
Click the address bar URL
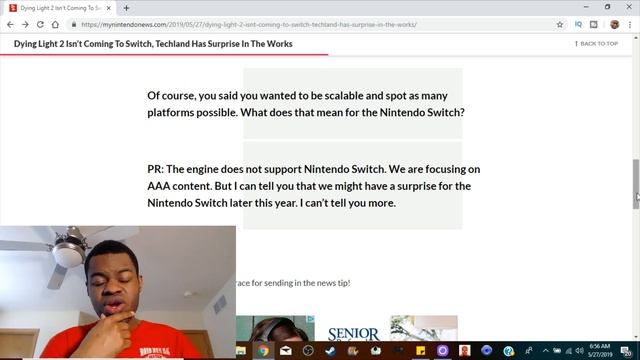[249, 24]
